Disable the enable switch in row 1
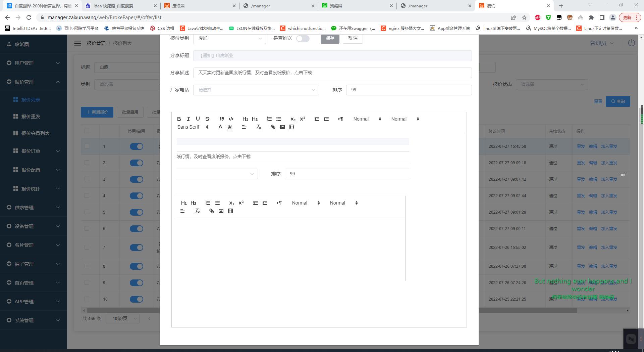Viewport: 644px width, 352px height. tap(136, 146)
